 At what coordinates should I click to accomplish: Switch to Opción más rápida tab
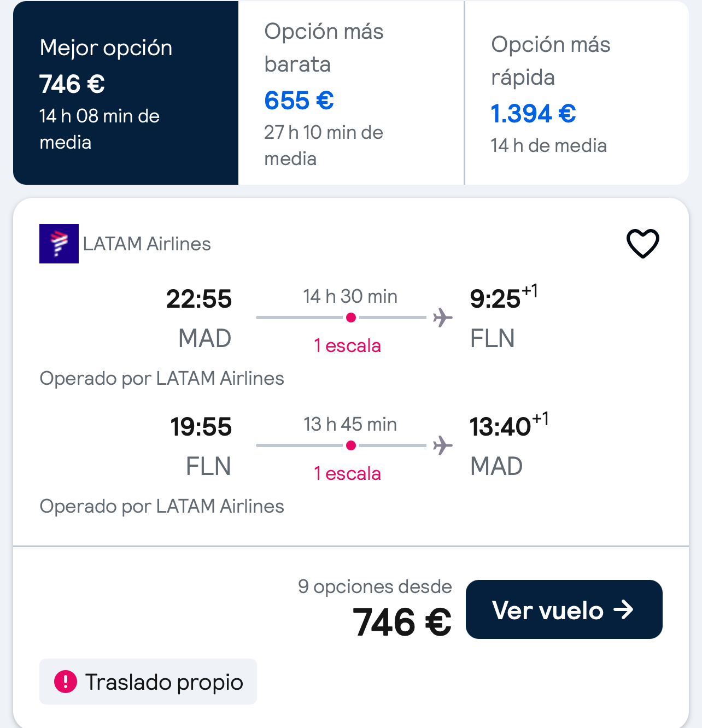(576, 93)
